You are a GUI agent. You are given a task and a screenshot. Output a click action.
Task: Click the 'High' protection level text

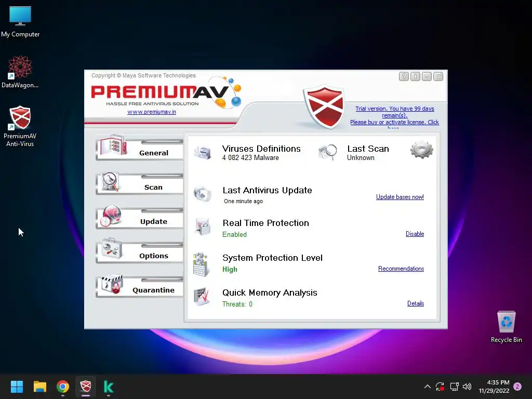pos(230,270)
